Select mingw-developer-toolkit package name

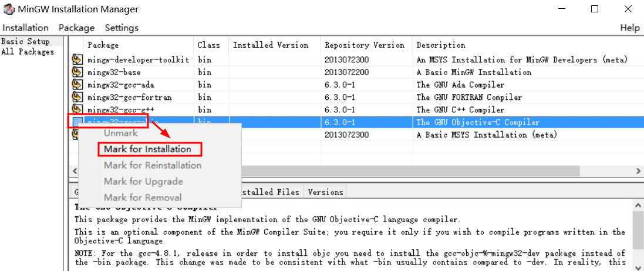tap(138, 60)
